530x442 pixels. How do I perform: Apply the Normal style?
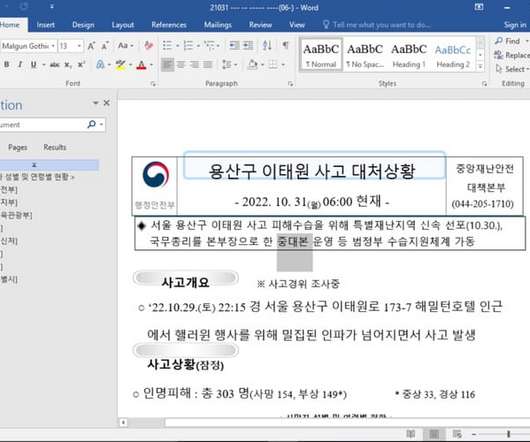[321, 54]
